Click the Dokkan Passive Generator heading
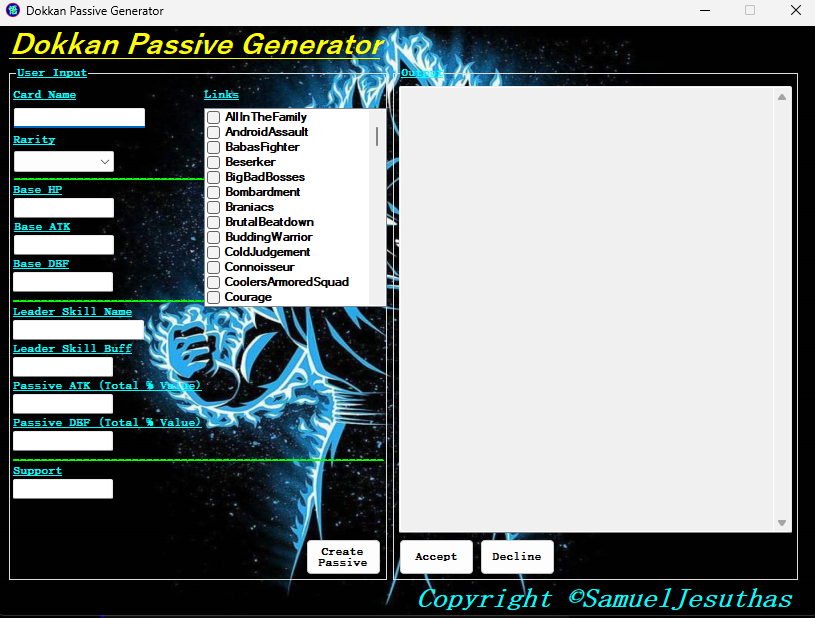The image size is (815, 618). point(198,44)
